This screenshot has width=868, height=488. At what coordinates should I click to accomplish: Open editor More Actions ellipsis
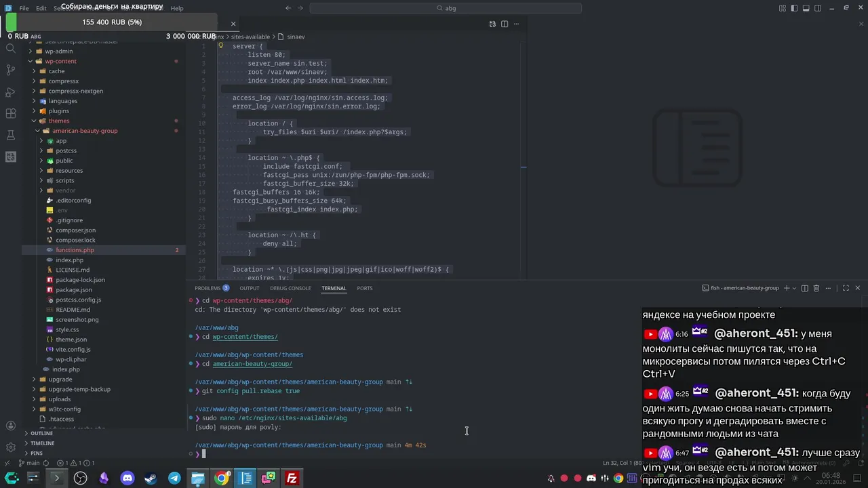tap(516, 24)
